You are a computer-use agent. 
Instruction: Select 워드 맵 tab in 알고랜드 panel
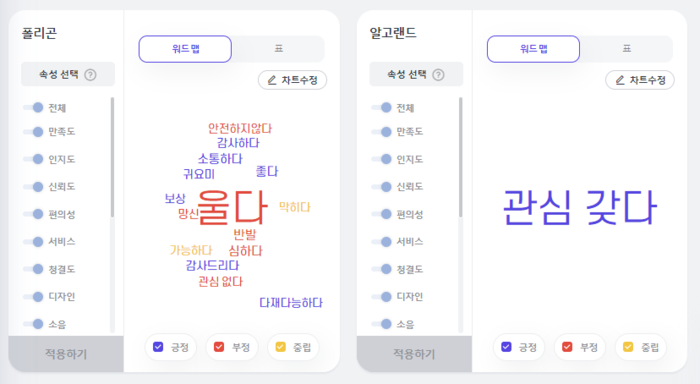[533, 49]
